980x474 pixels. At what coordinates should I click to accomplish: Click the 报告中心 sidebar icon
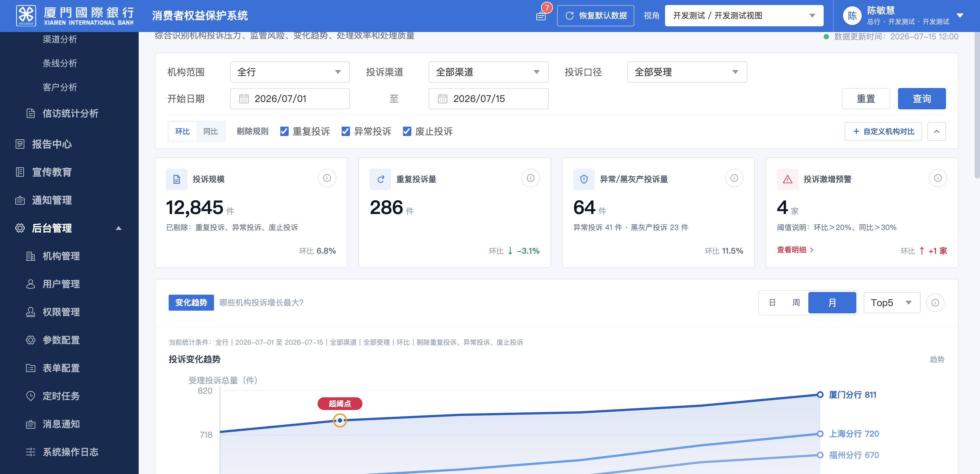coord(20,144)
